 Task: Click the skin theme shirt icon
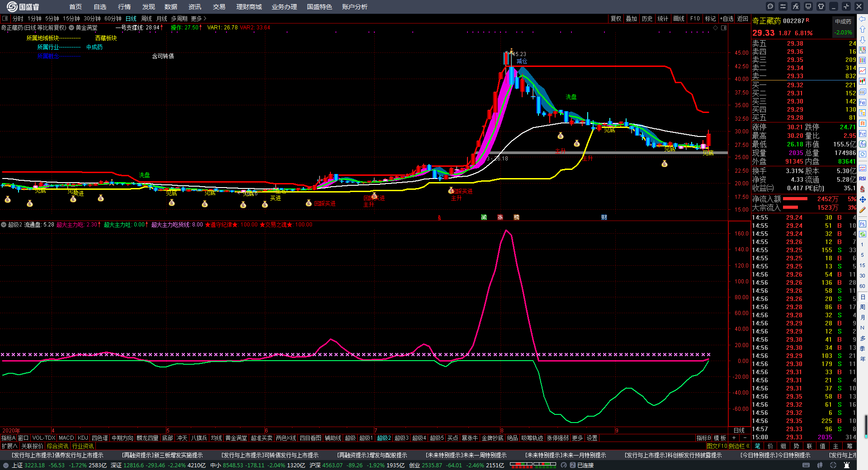tap(821, 6)
